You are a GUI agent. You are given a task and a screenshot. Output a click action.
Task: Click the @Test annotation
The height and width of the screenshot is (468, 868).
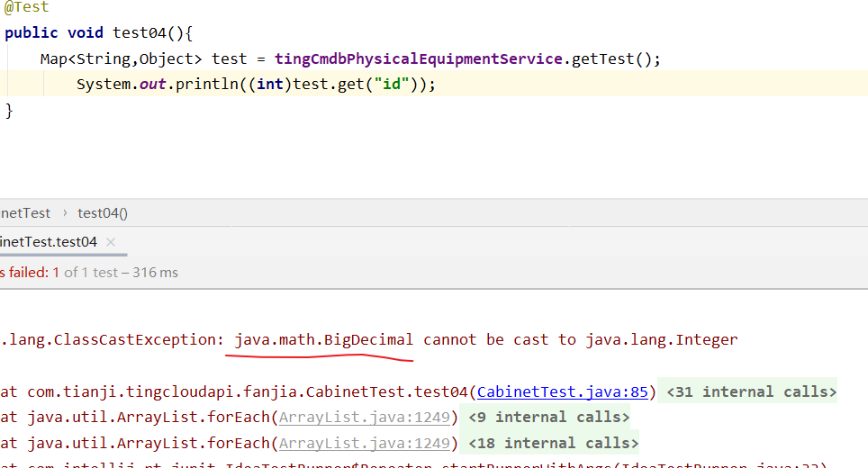(27, 7)
